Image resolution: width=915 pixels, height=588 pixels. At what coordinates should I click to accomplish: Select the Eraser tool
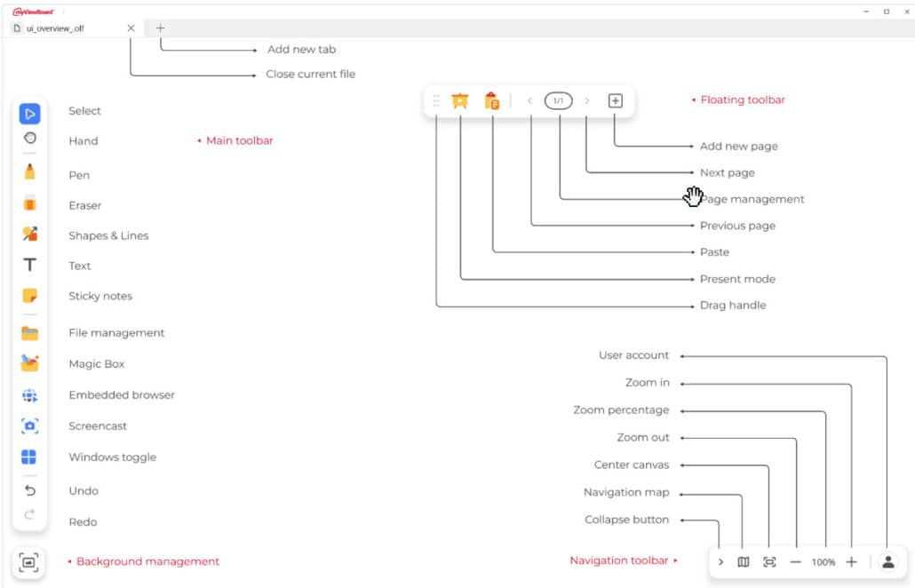29,203
